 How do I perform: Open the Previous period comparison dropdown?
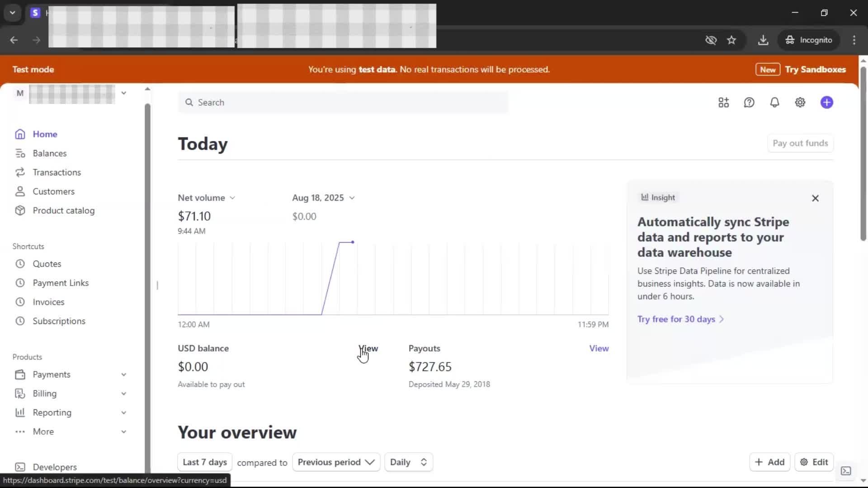click(336, 462)
